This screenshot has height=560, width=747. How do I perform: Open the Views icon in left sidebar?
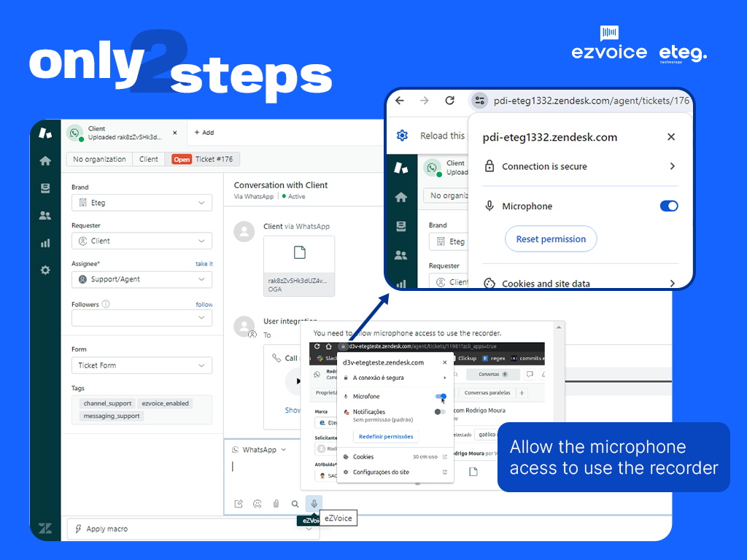tap(45, 188)
